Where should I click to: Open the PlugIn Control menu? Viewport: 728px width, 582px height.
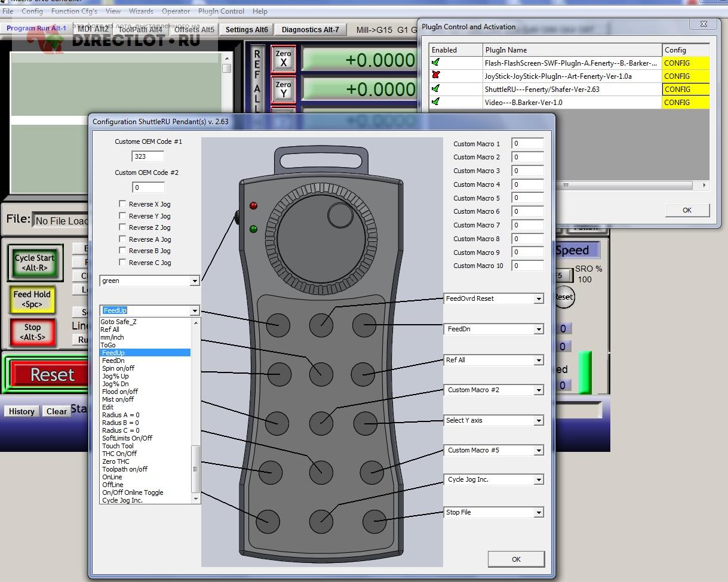(221, 11)
